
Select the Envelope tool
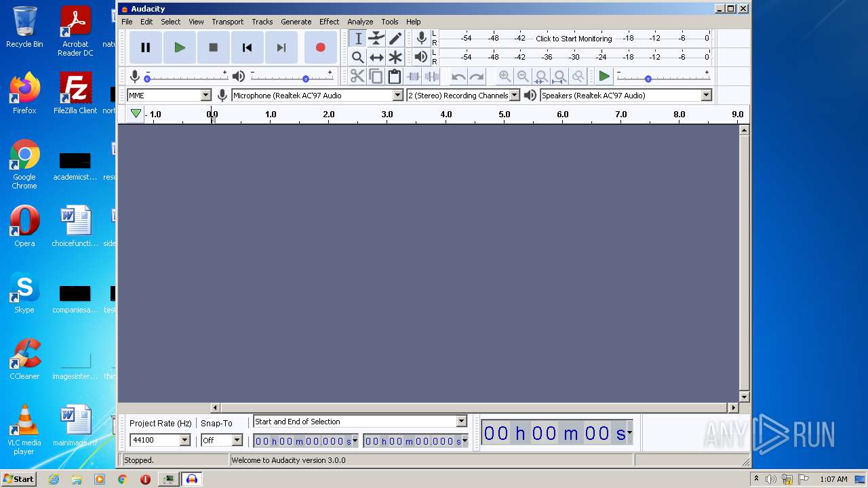376,39
